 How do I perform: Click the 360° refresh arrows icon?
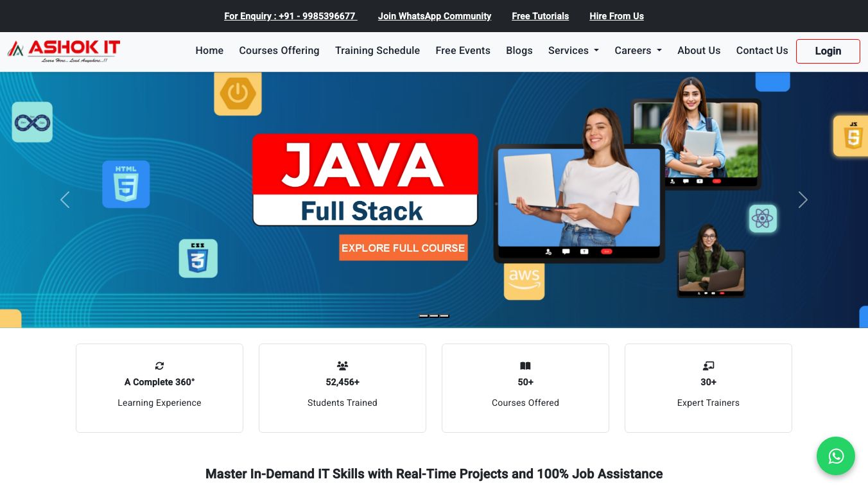(x=159, y=366)
